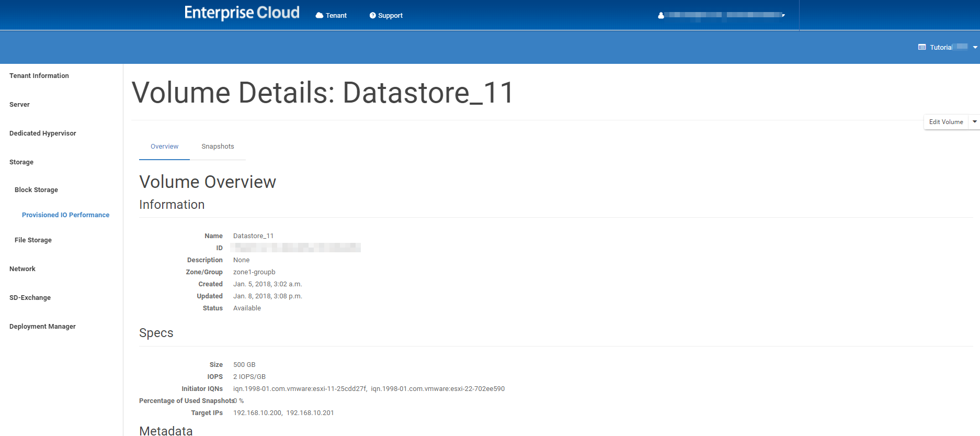Click the 500 GB size value
The width and height of the screenshot is (980, 436).
tap(244, 365)
